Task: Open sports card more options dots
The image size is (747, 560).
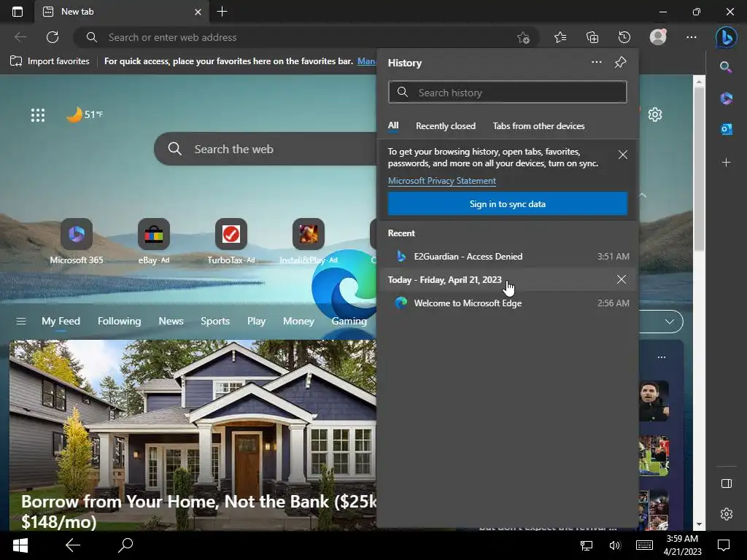Action: click(x=661, y=357)
